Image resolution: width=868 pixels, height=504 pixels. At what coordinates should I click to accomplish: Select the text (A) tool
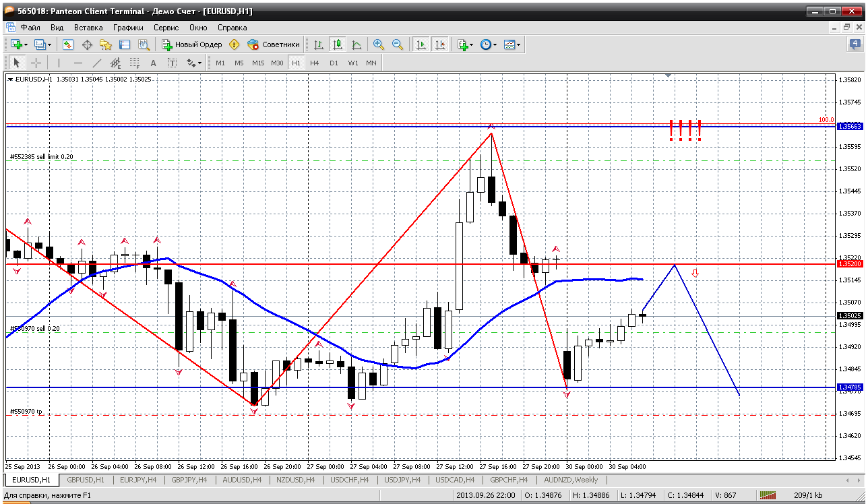153,63
